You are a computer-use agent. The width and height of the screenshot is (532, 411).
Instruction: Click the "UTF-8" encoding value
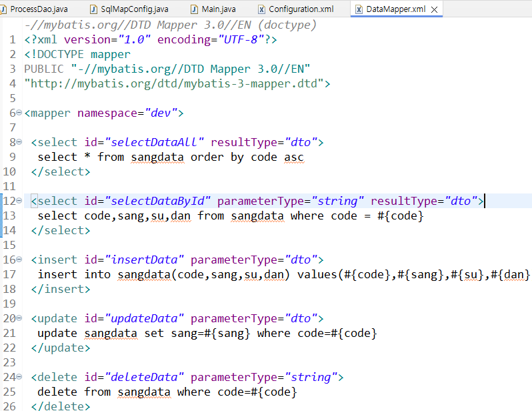pos(241,40)
